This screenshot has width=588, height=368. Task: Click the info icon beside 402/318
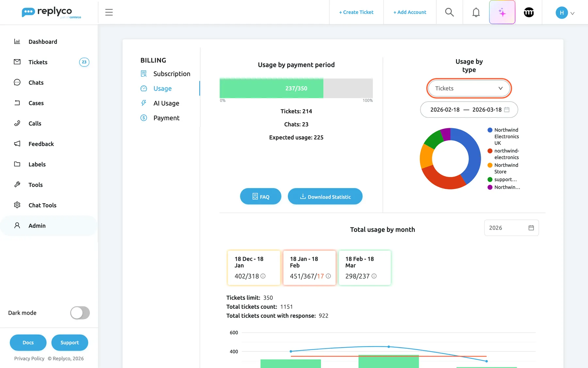tap(263, 276)
